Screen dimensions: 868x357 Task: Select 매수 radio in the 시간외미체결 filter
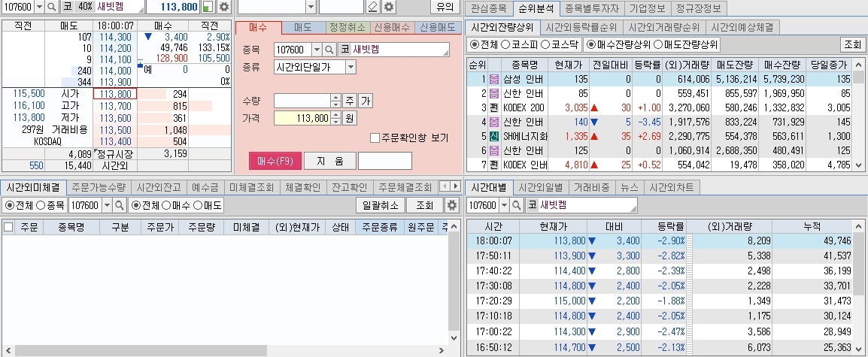coord(165,205)
